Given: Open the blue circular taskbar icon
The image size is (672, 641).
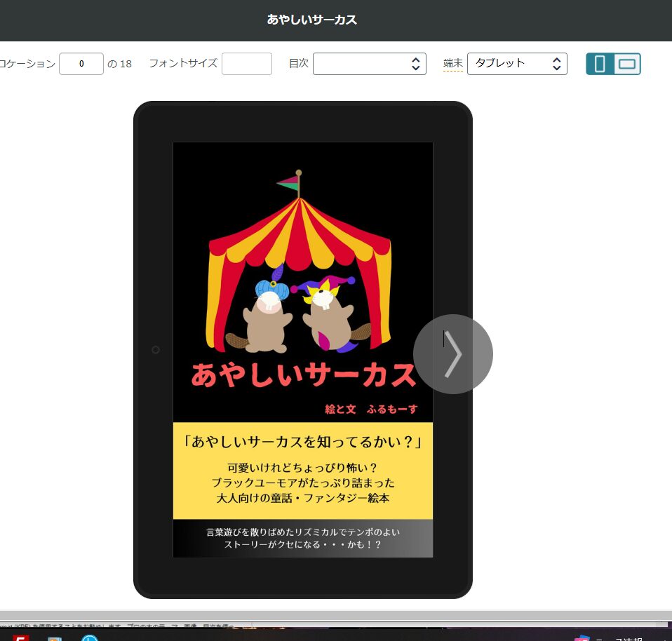Looking at the screenshot, I should coord(90,638).
